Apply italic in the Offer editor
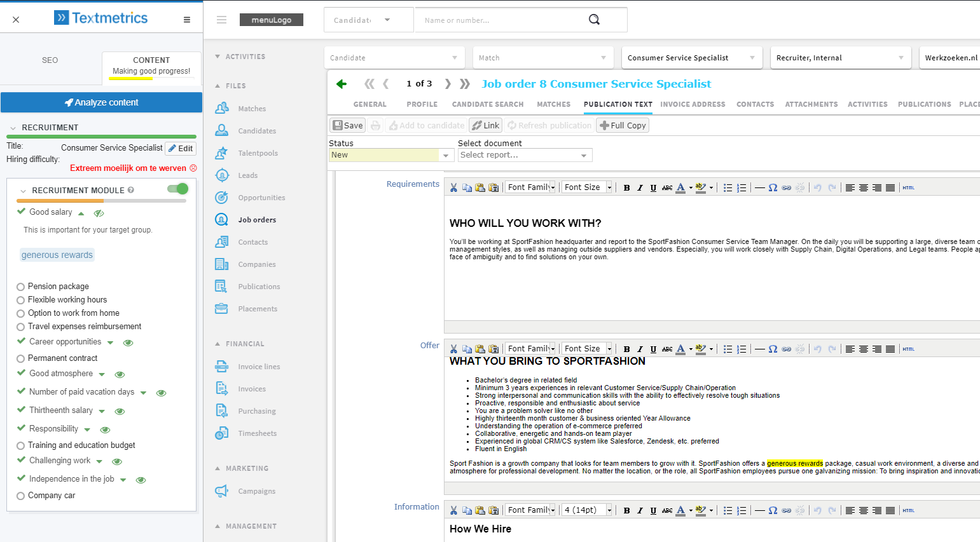This screenshot has height=542, width=980. click(x=640, y=349)
